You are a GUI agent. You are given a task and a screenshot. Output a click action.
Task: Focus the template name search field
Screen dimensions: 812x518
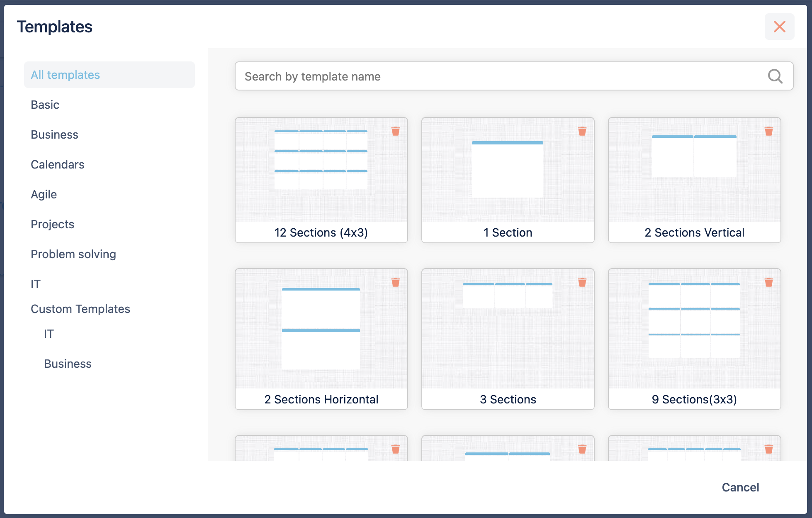pos(498,76)
